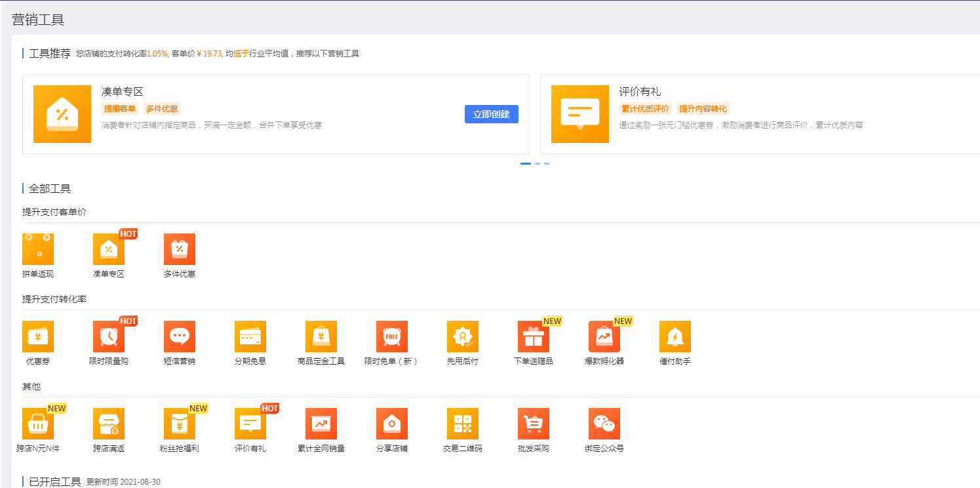Open the 凑单专区 tool in 全部工具
The height and width of the screenshot is (488, 980).
pyautogui.click(x=109, y=249)
